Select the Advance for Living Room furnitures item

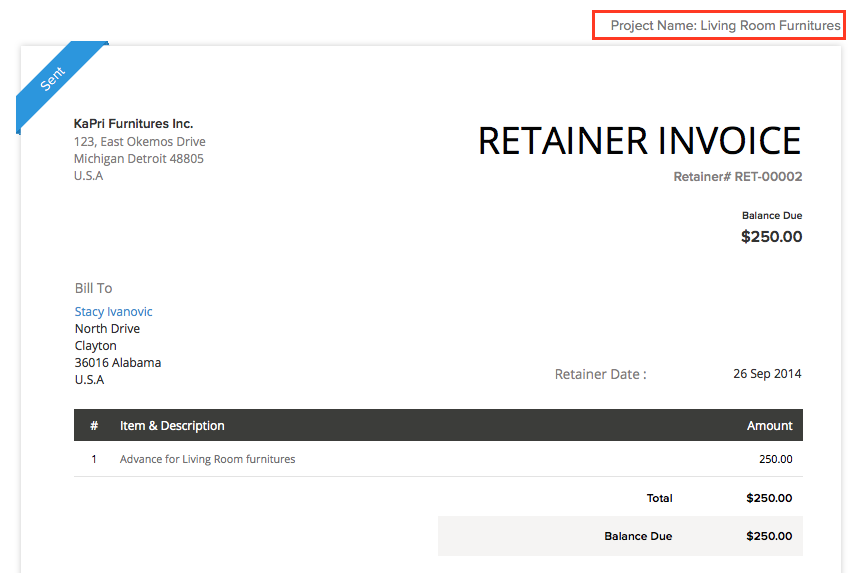click(x=207, y=459)
